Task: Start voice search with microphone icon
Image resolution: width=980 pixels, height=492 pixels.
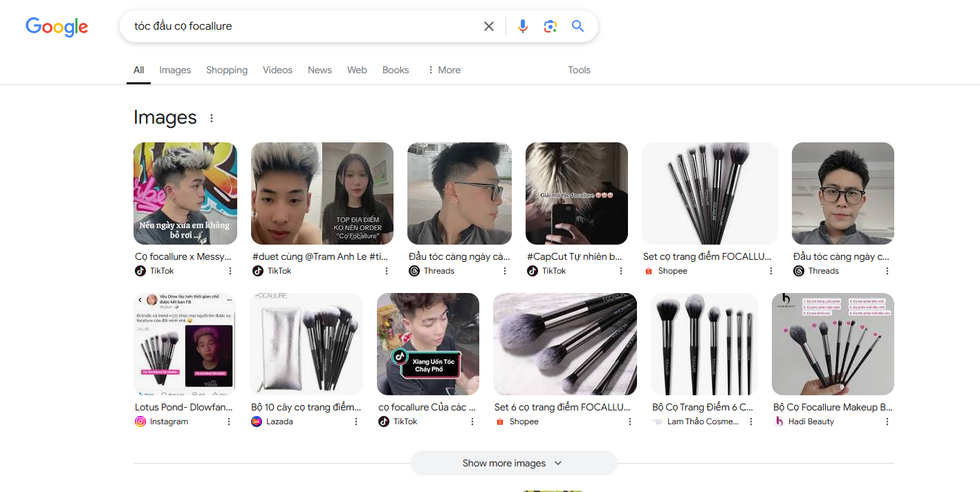Action: 523,26
